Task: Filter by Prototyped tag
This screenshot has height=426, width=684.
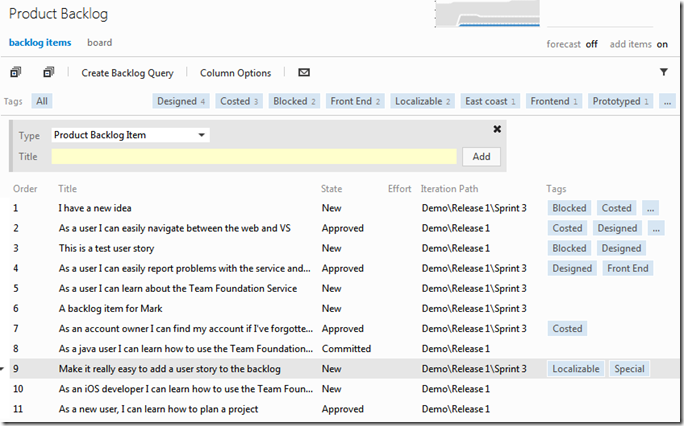Action: (620, 101)
